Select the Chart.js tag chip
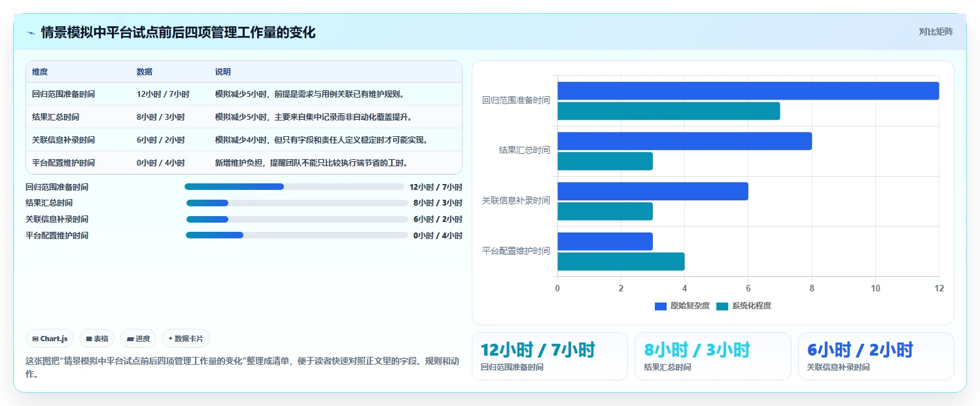Viewport: 980px width, 406px height. (x=50, y=339)
